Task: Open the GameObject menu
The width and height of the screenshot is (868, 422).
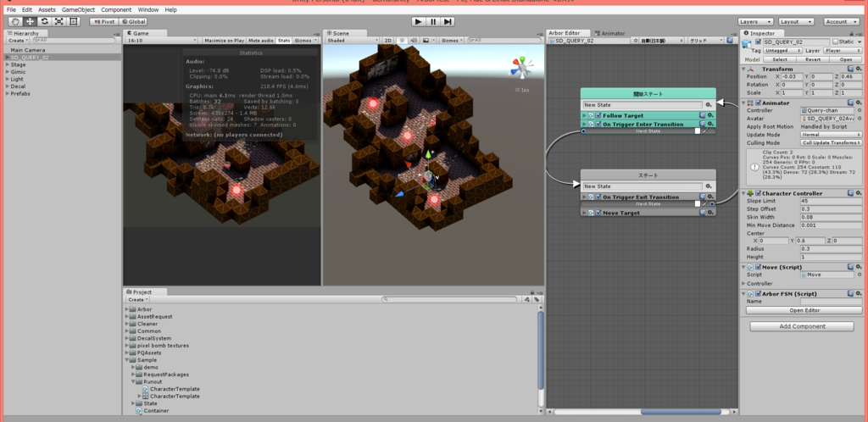Action: (x=78, y=10)
